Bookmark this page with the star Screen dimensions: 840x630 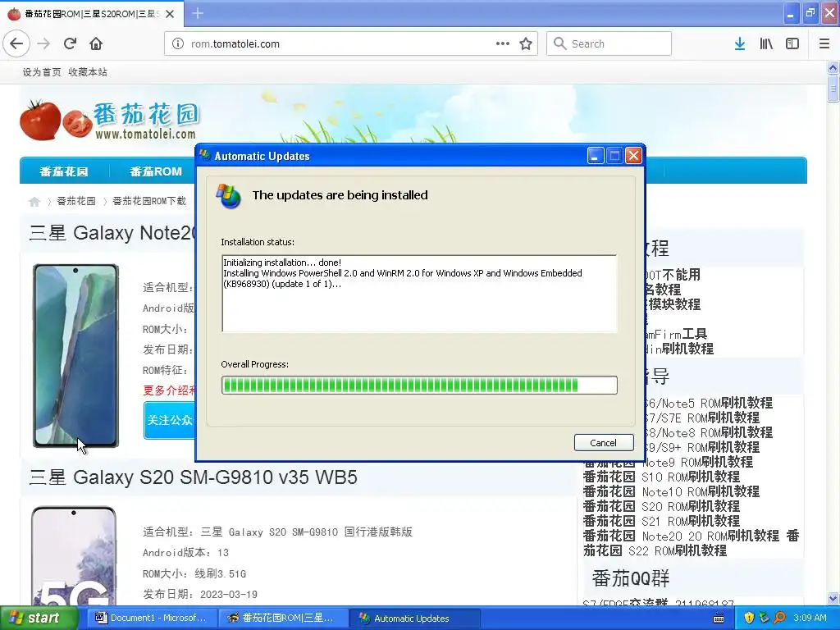tap(526, 44)
